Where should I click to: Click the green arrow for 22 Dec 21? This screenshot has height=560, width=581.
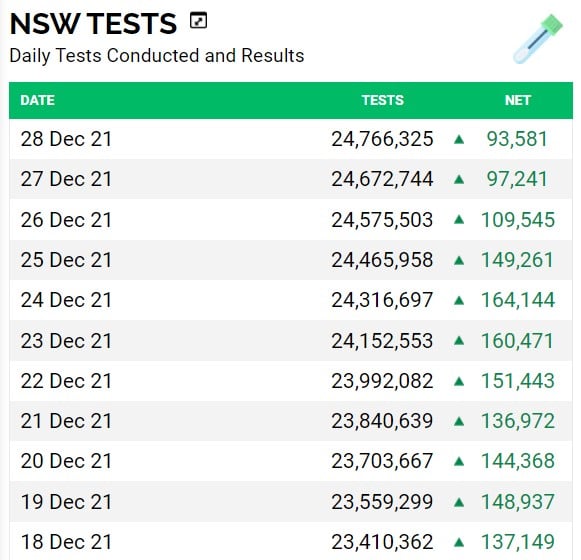point(459,381)
